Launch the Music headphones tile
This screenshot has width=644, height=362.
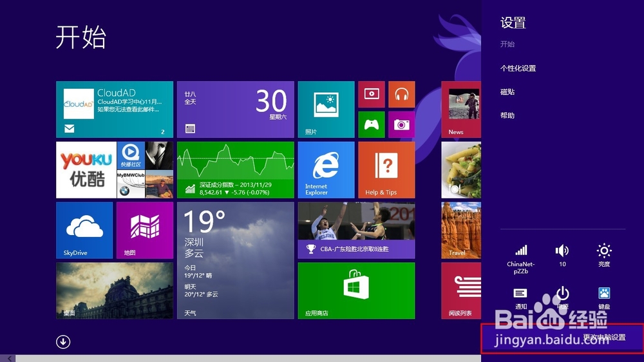pyautogui.click(x=402, y=94)
